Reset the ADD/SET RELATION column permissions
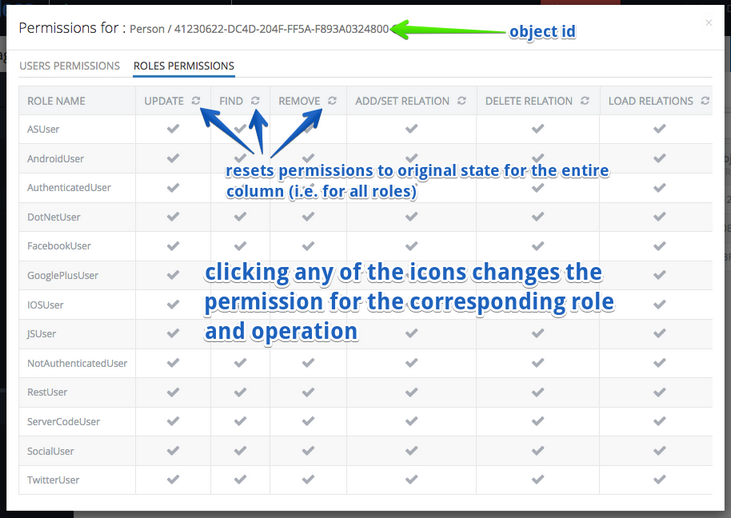The width and height of the screenshot is (731, 518). (462, 101)
